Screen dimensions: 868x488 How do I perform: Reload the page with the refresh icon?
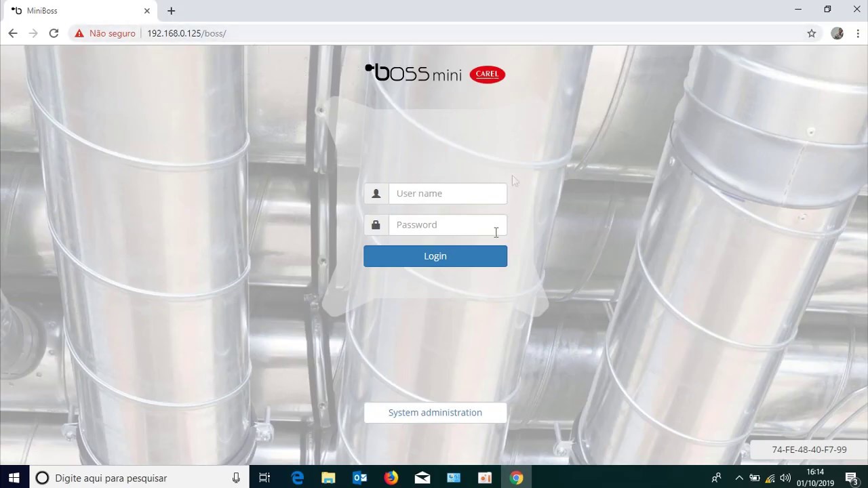54,33
